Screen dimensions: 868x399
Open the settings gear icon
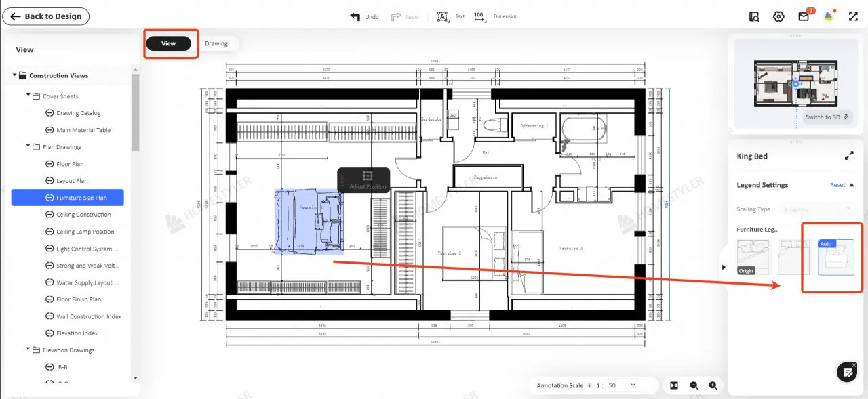click(x=778, y=16)
